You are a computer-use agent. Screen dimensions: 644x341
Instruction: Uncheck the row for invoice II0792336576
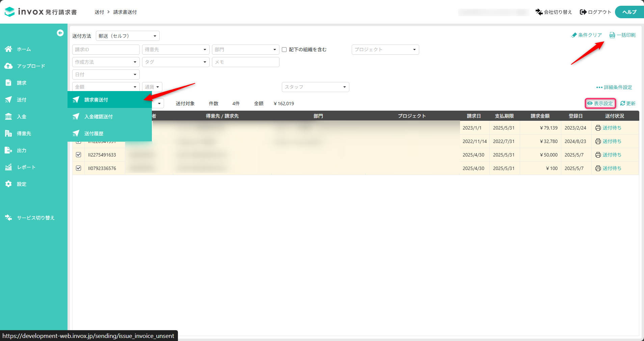click(x=79, y=168)
